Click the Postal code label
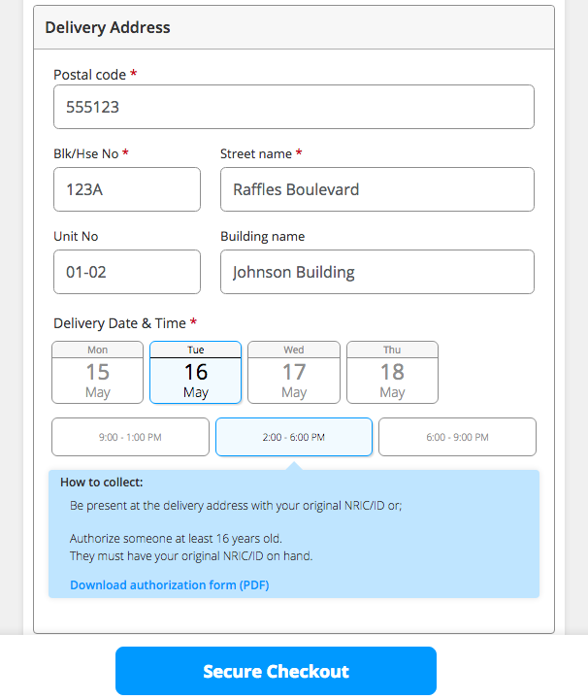Viewport: 588px width, 700px height. click(90, 75)
